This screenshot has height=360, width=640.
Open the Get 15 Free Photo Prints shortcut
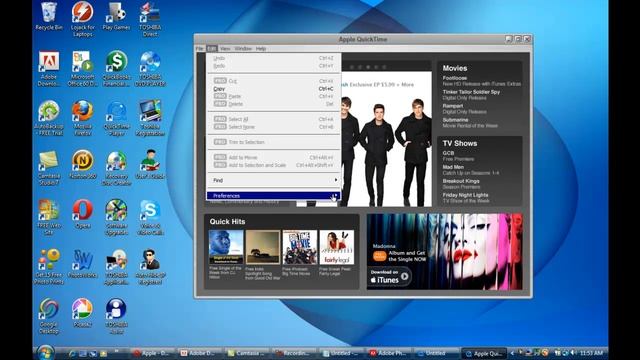pyautogui.click(x=49, y=267)
